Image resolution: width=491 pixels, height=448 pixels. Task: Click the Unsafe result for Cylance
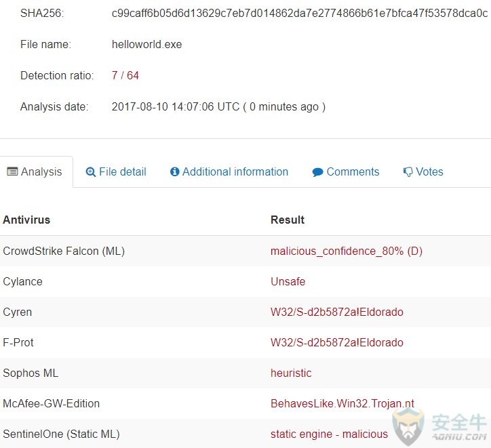click(x=288, y=281)
